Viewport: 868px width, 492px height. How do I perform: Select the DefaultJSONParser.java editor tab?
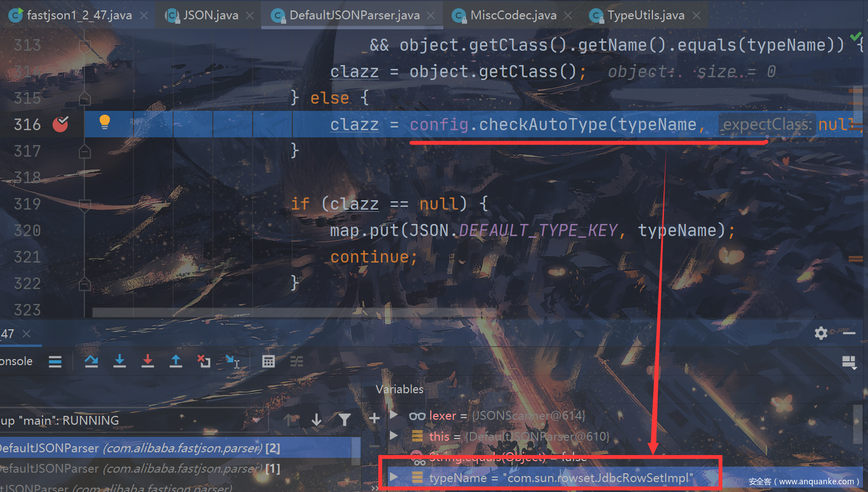pyautogui.click(x=352, y=15)
